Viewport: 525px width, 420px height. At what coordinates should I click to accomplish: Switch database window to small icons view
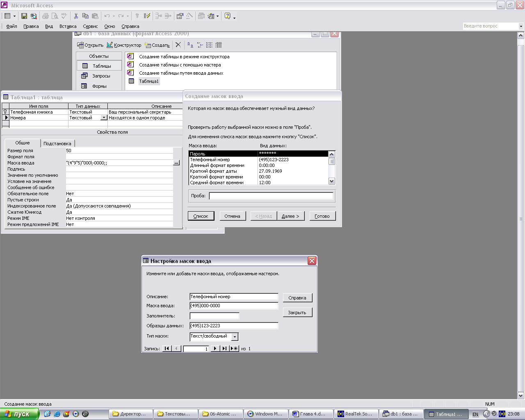200,45
